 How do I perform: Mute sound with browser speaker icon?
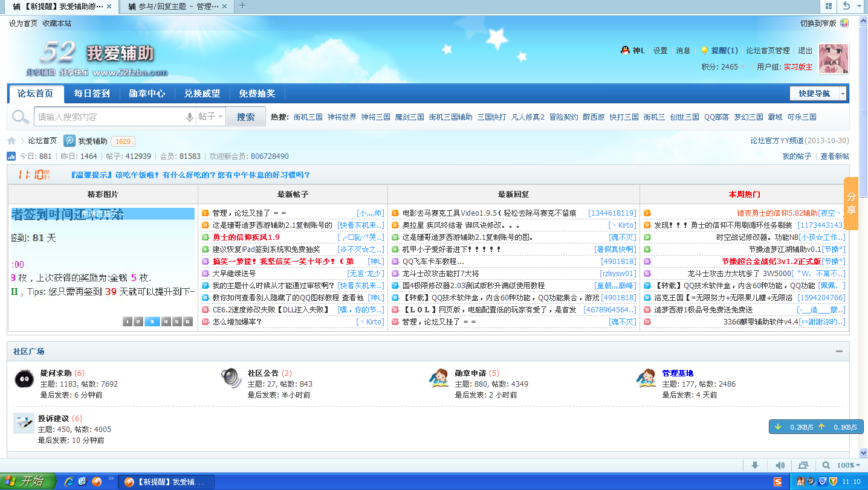(x=780, y=465)
